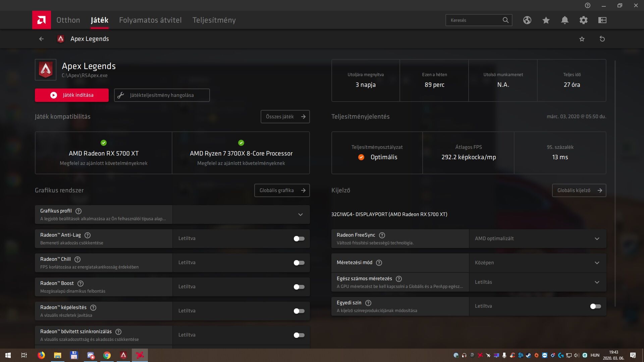The height and width of the screenshot is (362, 644).
Task: Show help for Egyedi szín
Action: 368,303
